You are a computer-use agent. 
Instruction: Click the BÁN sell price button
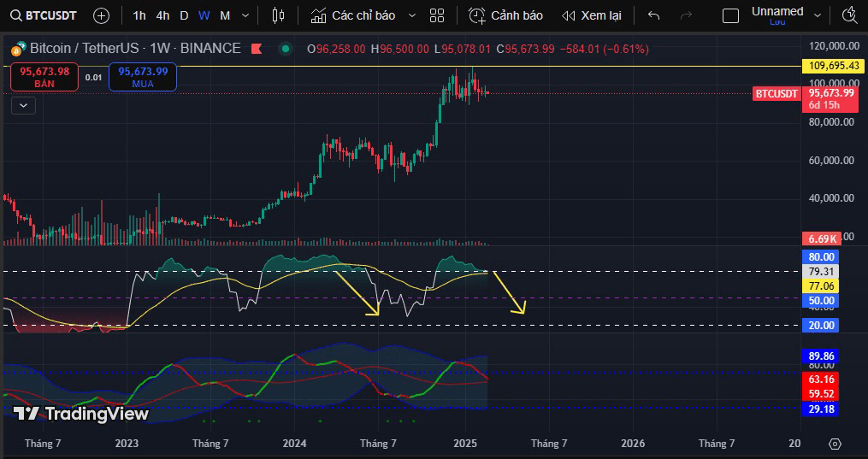[44, 77]
